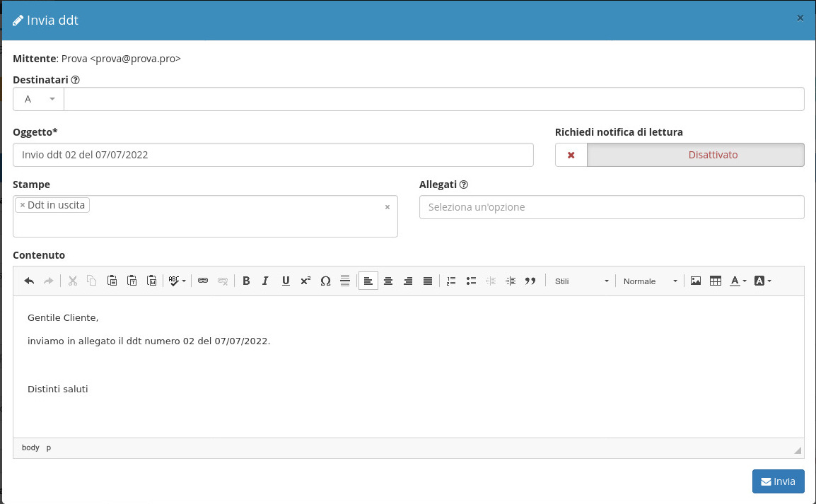
Task: Insert an image into the content
Action: 696,281
